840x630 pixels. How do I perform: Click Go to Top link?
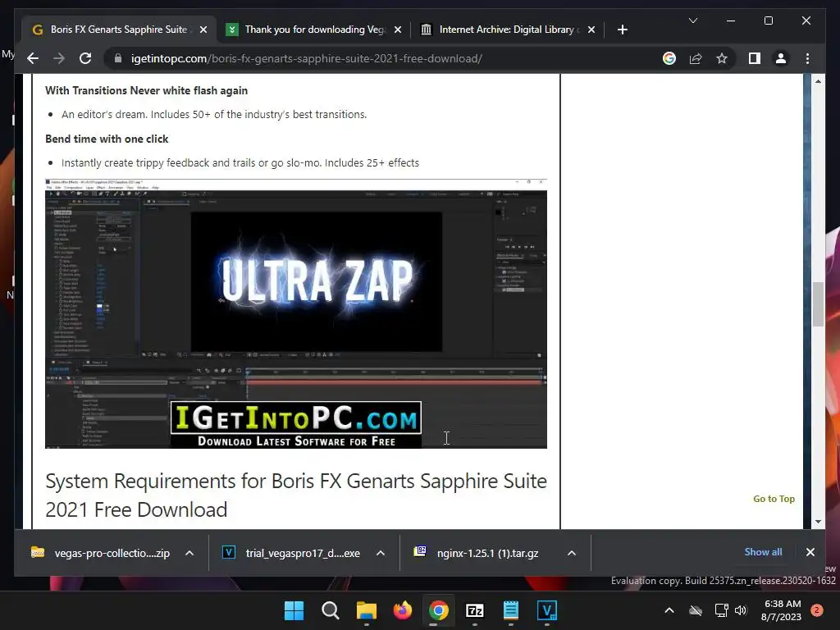click(774, 499)
